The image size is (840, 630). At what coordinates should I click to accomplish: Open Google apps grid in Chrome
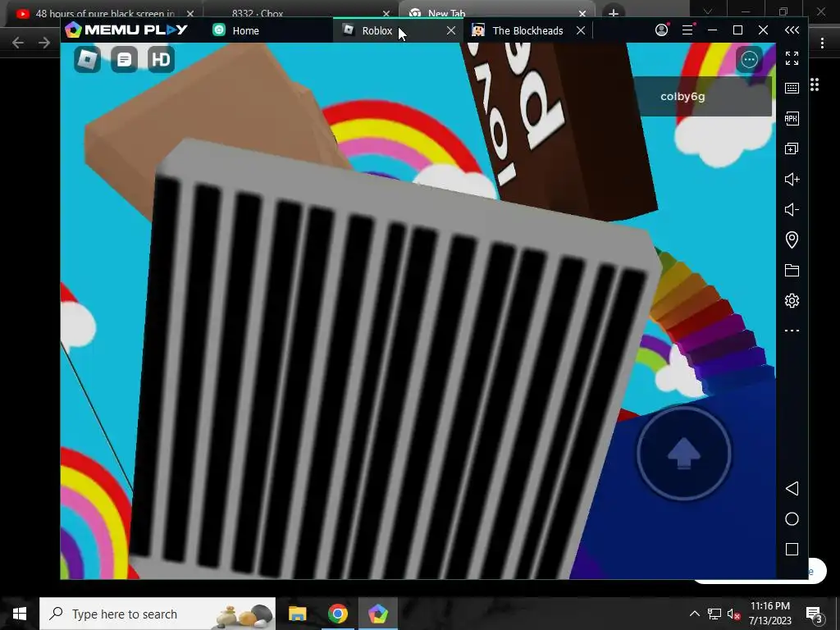(815, 84)
